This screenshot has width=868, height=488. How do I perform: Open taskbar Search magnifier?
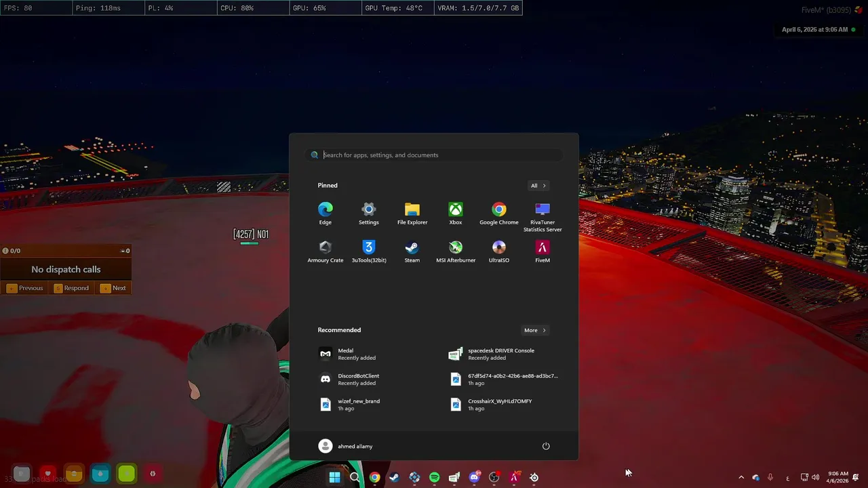click(x=355, y=477)
